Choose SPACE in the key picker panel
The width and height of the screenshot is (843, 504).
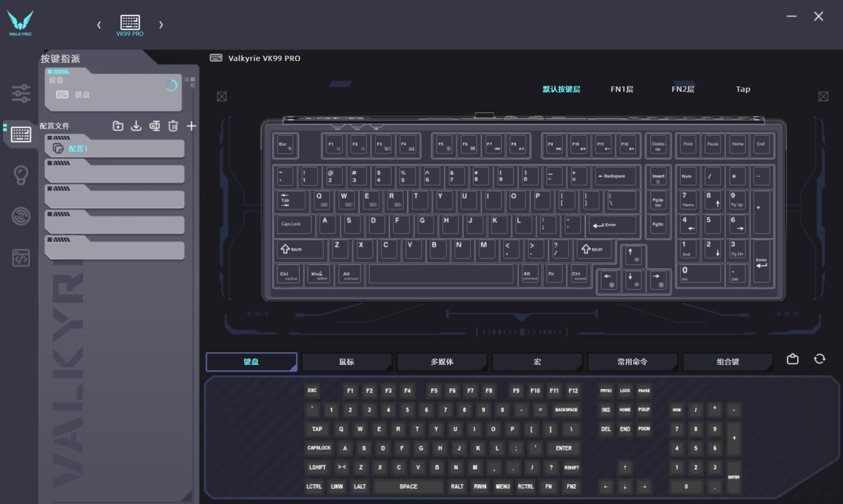[x=408, y=486]
